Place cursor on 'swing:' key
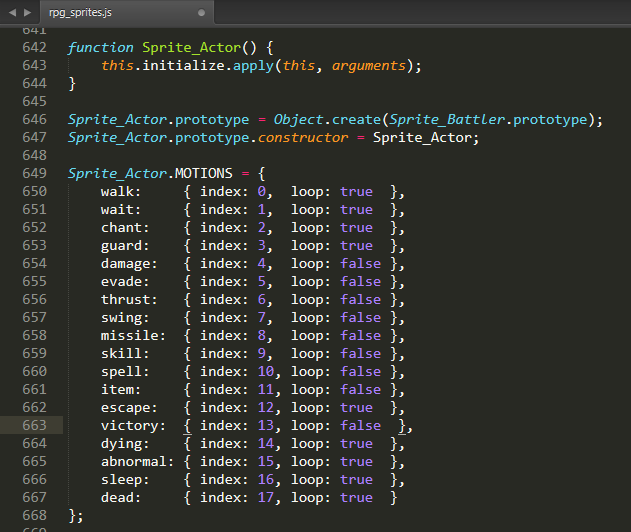 [125, 318]
